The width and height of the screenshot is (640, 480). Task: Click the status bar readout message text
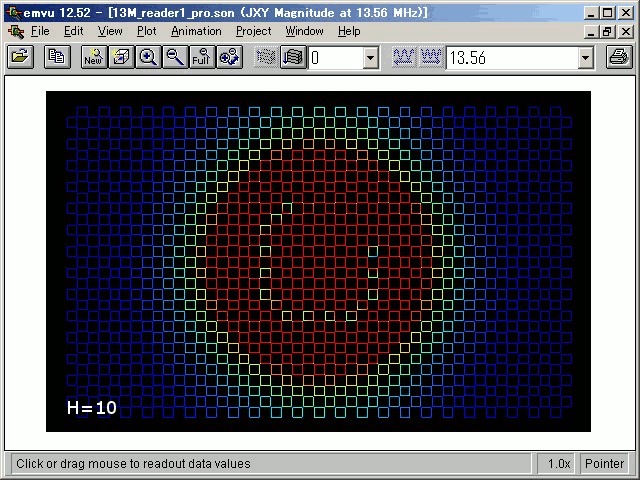tap(133, 464)
